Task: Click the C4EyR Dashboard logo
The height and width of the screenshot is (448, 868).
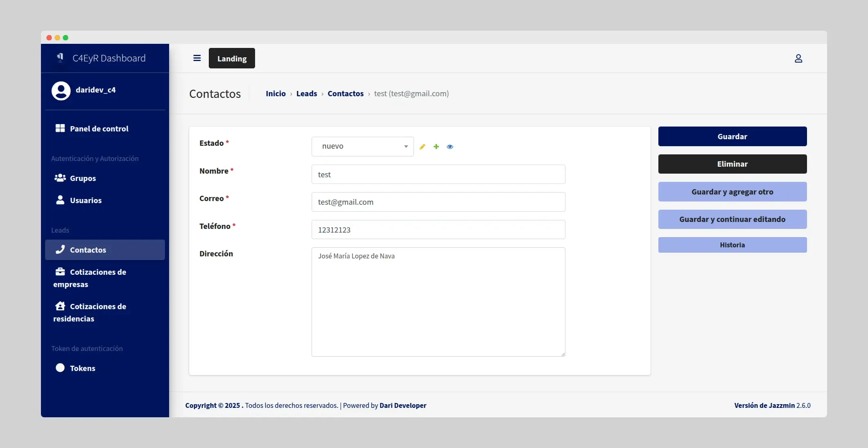Action: coord(60,58)
